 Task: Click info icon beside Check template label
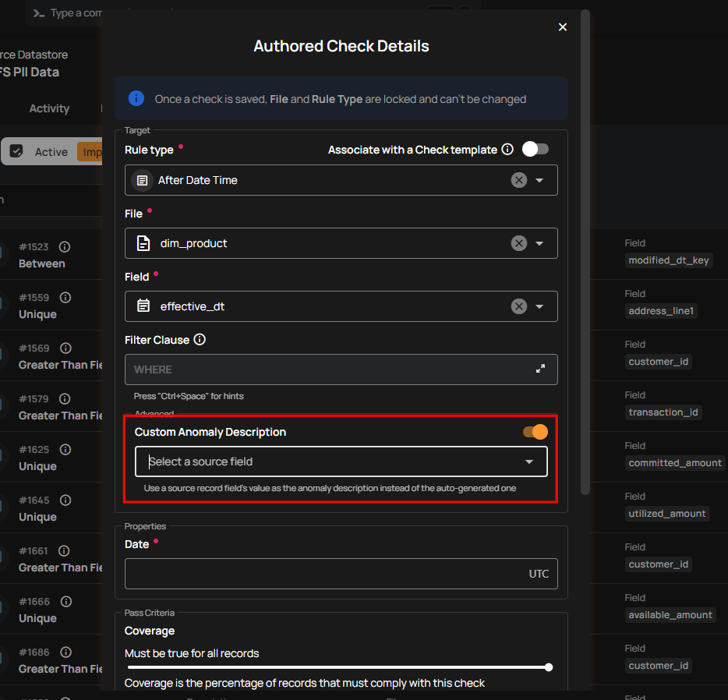coord(507,149)
